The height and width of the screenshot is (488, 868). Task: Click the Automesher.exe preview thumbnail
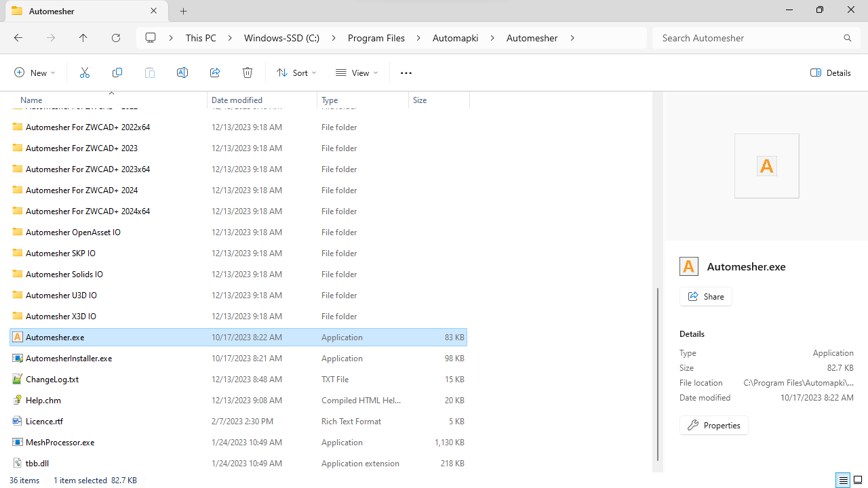coord(767,166)
